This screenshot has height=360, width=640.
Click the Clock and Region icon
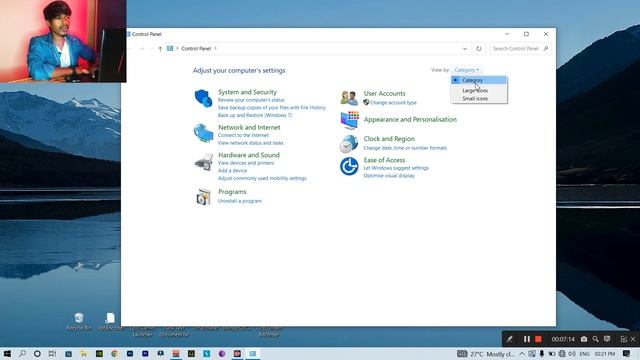[x=349, y=144]
